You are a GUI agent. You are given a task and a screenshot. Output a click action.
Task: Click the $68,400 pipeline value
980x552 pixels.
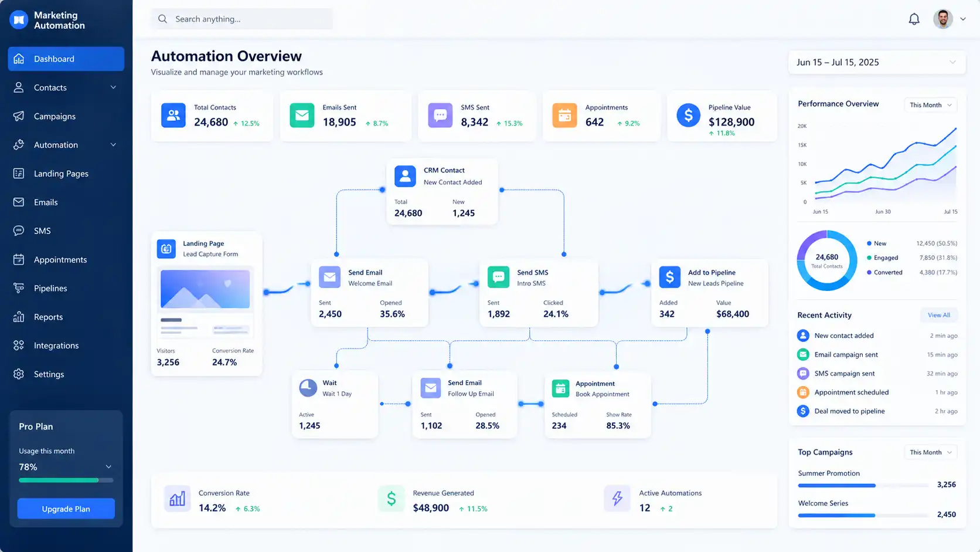733,314
